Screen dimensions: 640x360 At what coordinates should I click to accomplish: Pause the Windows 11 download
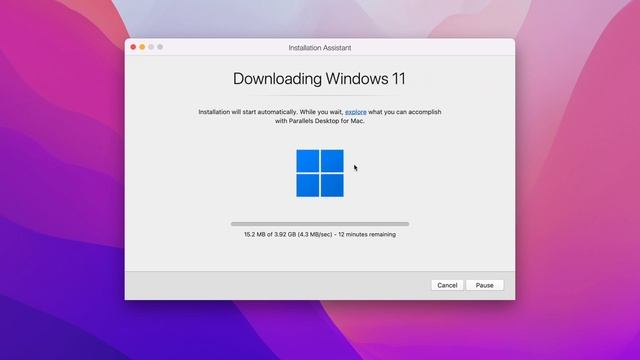point(484,285)
